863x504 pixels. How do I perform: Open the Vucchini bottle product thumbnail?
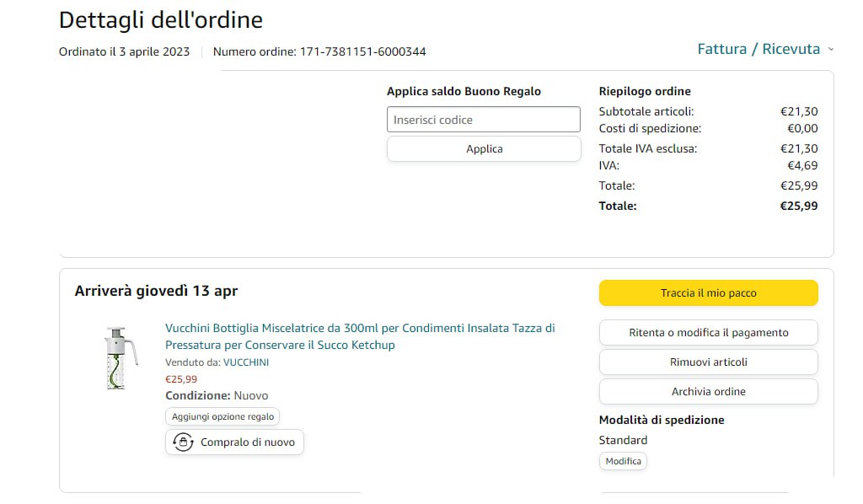(x=121, y=358)
